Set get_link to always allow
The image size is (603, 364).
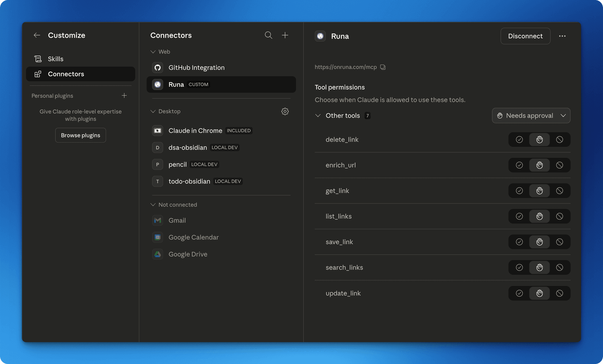pyautogui.click(x=519, y=191)
